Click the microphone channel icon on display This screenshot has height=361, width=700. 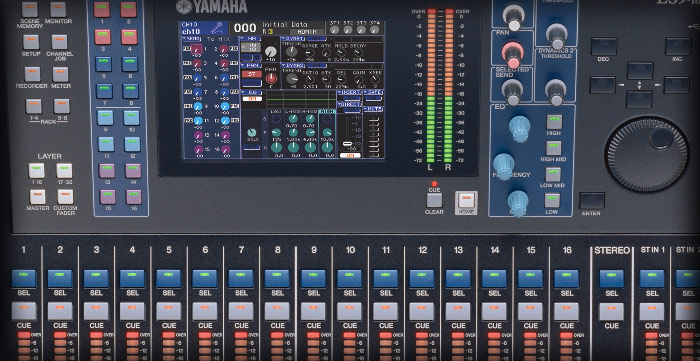[x=217, y=28]
